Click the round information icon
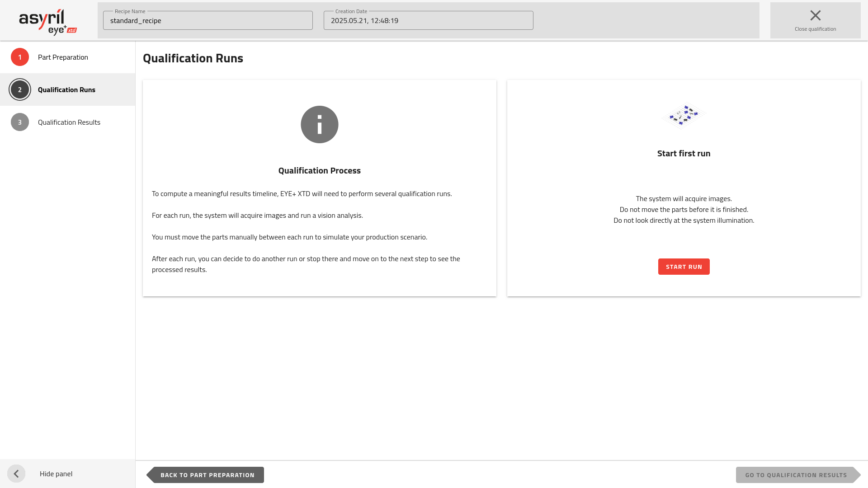Viewport: 868px width, 488px height. pos(319,124)
